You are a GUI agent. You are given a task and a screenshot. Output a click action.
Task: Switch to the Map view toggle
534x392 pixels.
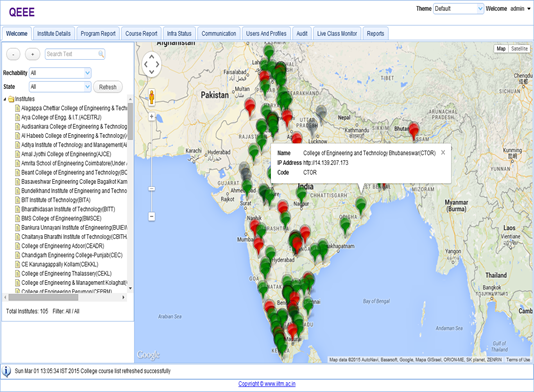pyautogui.click(x=501, y=49)
